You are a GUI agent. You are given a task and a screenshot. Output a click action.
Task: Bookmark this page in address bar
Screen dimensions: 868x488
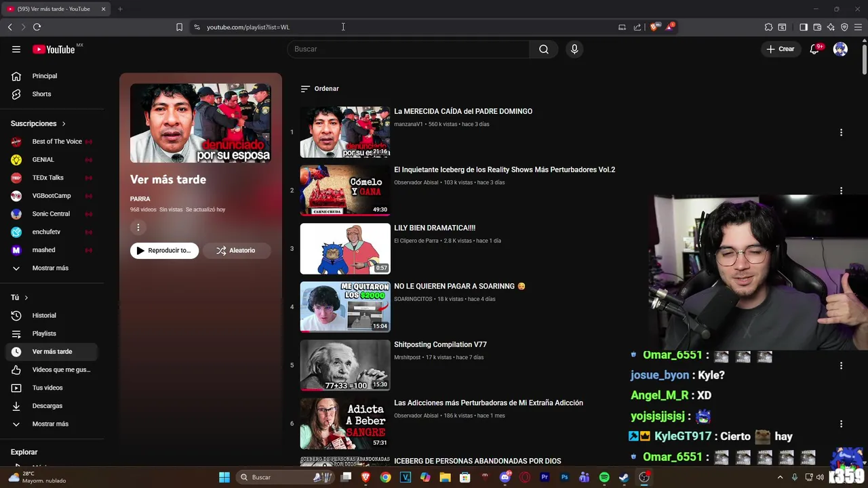click(x=179, y=27)
